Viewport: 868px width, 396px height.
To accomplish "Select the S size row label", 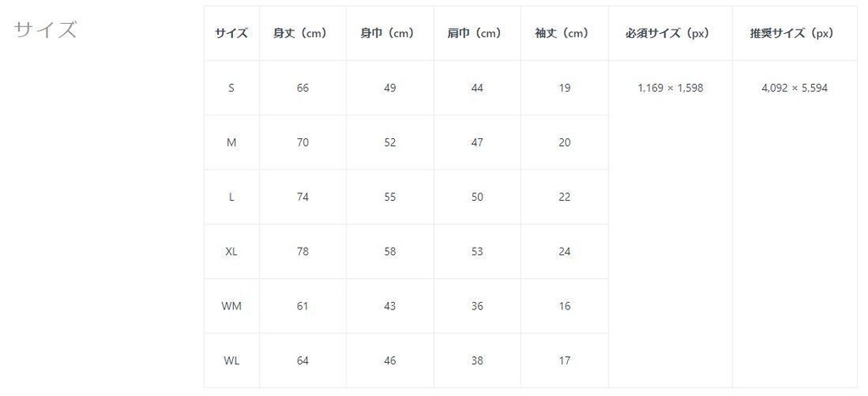I will [x=231, y=88].
